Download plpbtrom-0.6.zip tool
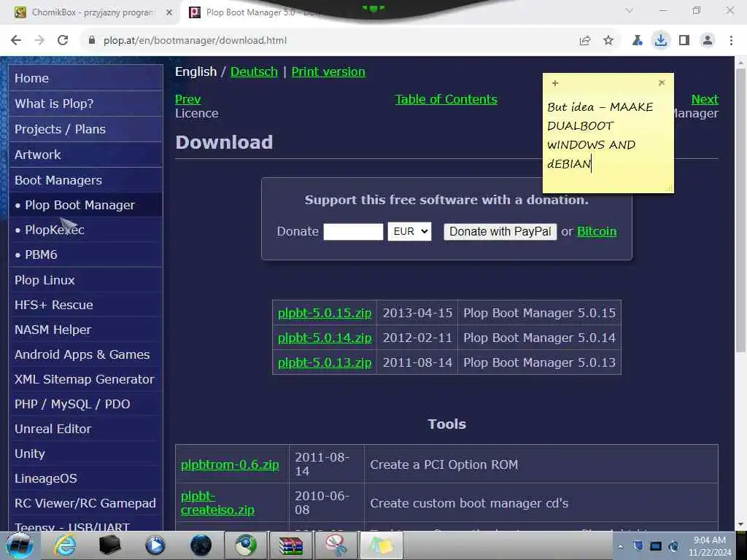 (x=230, y=464)
